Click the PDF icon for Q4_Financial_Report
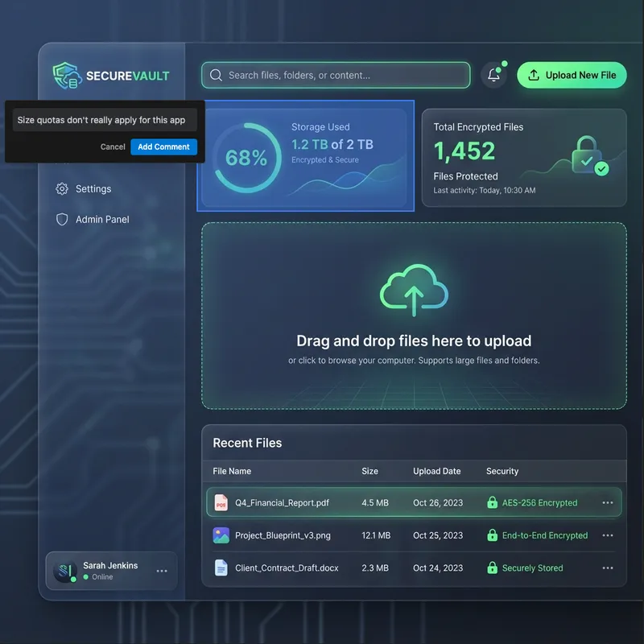The width and height of the screenshot is (644, 644). point(221,503)
